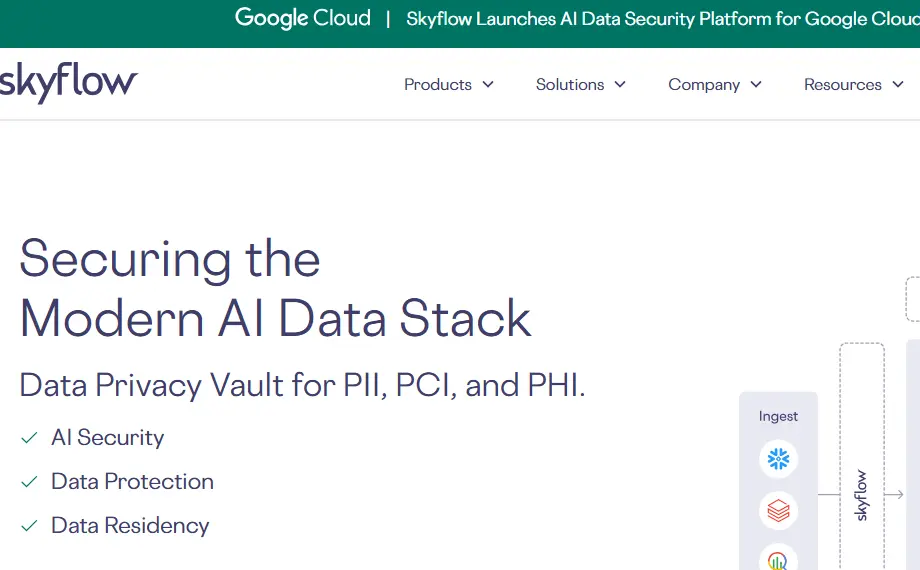This screenshot has height=570, width=920.
Task: Open the Products menu
Action: tap(438, 85)
